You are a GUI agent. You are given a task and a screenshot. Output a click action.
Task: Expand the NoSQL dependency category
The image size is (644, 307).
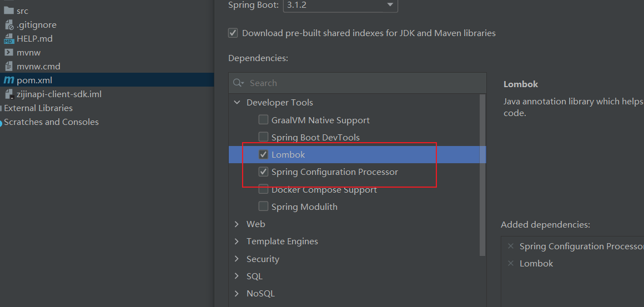237,294
